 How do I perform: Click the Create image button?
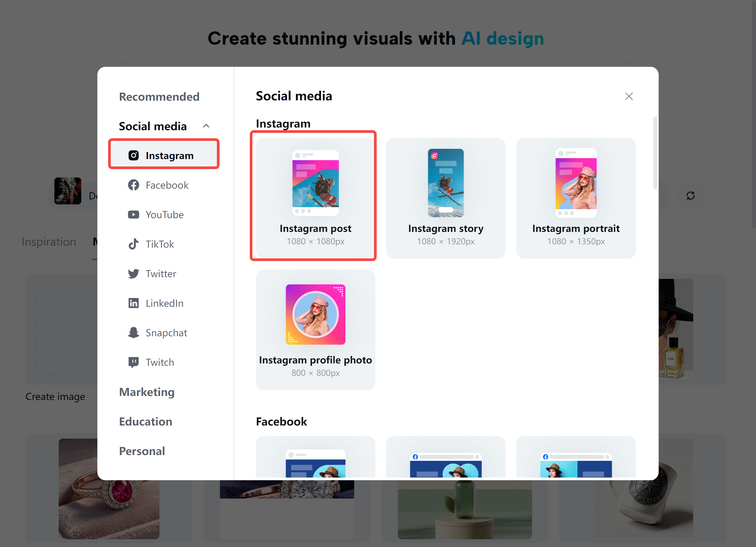pyautogui.click(x=56, y=396)
